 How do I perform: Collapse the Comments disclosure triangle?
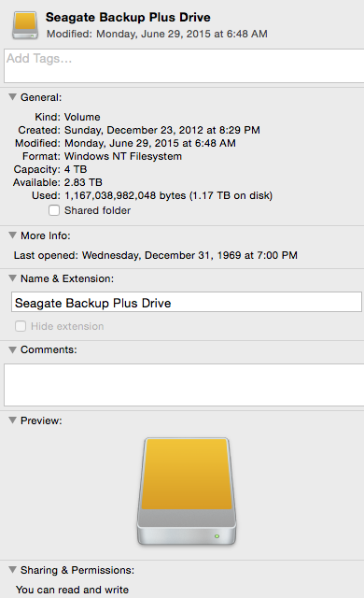point(12,349)
